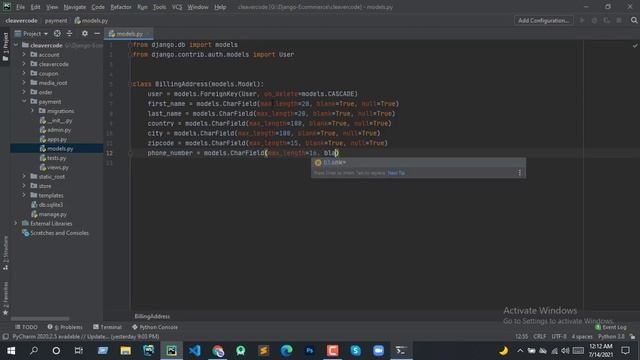
Task: Click the UTF-8 encoding status
Action: coord(559,337)
